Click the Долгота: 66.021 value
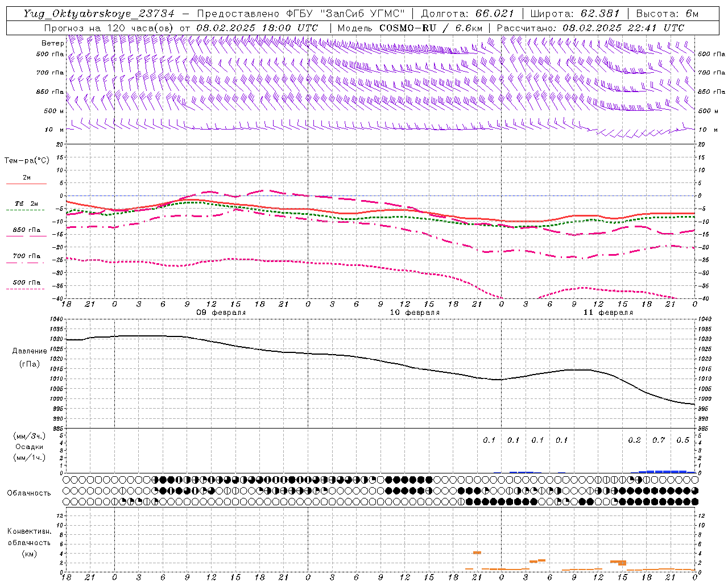 pyautogui.click(x=467, y=14)
